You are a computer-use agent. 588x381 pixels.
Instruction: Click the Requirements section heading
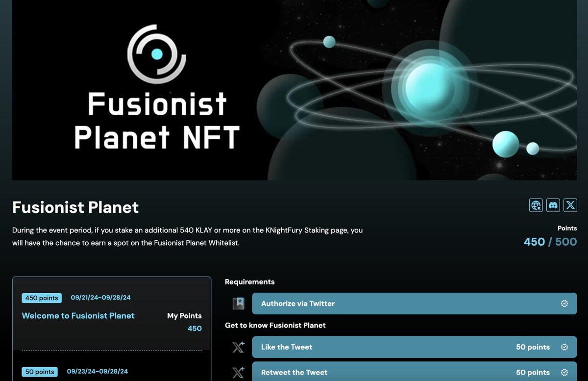(250, 282)
